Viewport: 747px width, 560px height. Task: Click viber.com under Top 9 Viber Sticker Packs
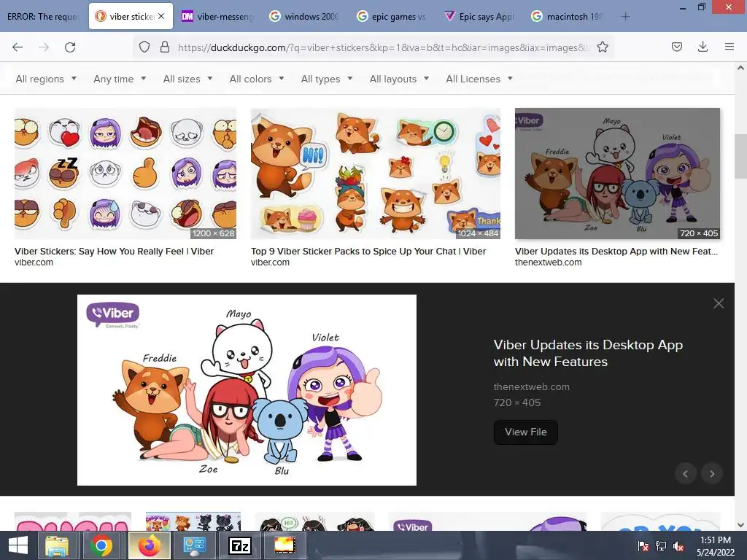[x=270, y=262]
